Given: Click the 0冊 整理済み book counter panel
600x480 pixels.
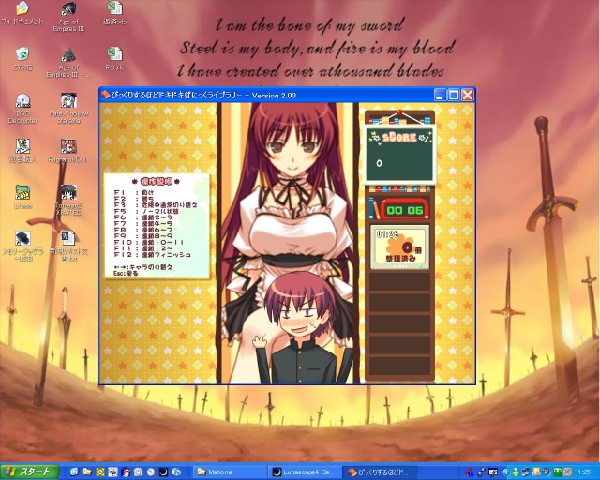Looking at the screenshot, I should [399, 247].
